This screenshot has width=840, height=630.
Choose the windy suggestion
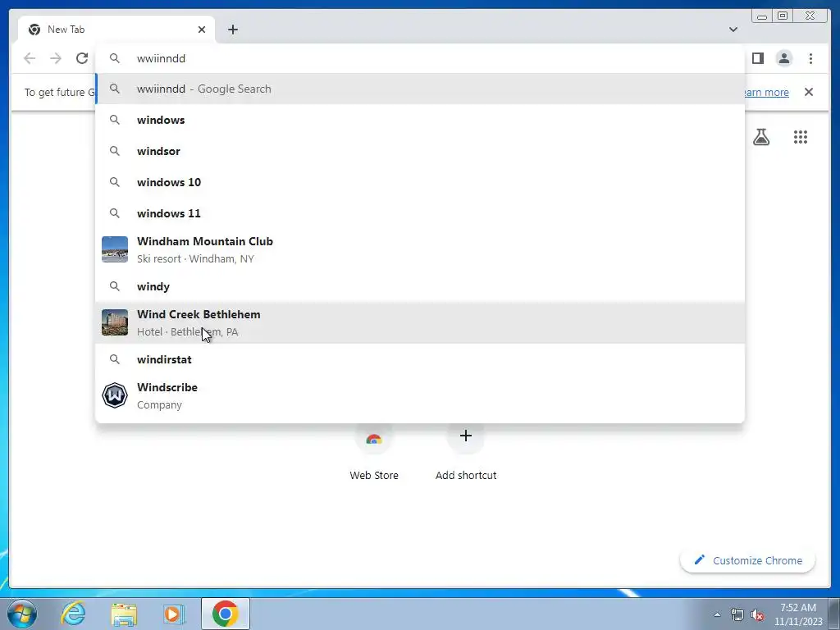pyautogui.click(x=420, y=286)
